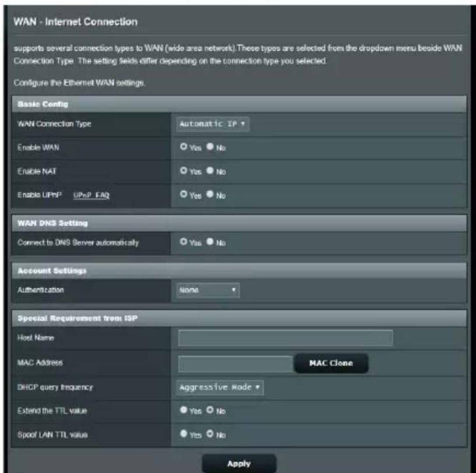476x473 pixels.
Task: Click the WAN Connection Type label
Action: pyautogui.click(x=54, y=124)
